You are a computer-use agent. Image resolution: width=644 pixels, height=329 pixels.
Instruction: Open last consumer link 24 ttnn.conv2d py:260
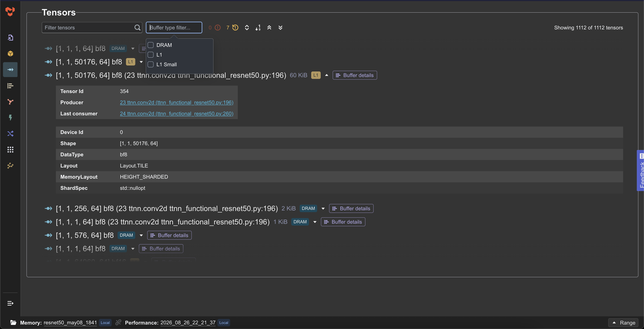[176, 114]
